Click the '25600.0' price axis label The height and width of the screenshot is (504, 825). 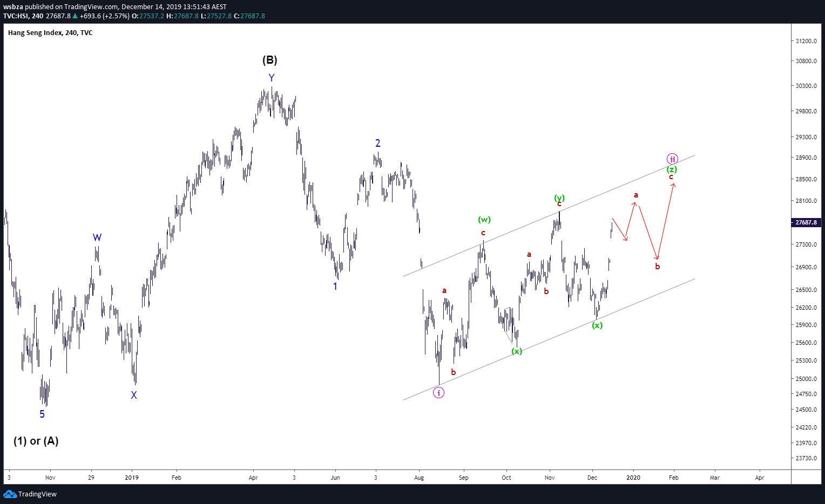click(x=806, y=343)
